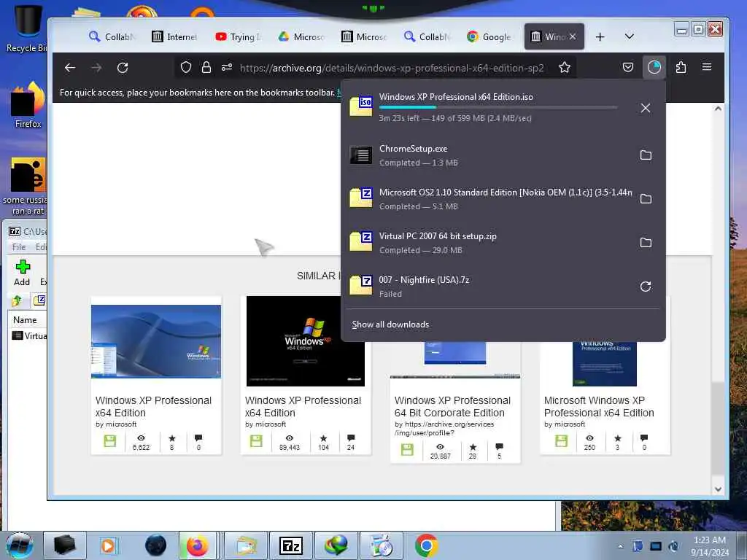Screen dimensions: 747x560
Task: Expand the list all tabs dropdown
Action: pos(630,36)
